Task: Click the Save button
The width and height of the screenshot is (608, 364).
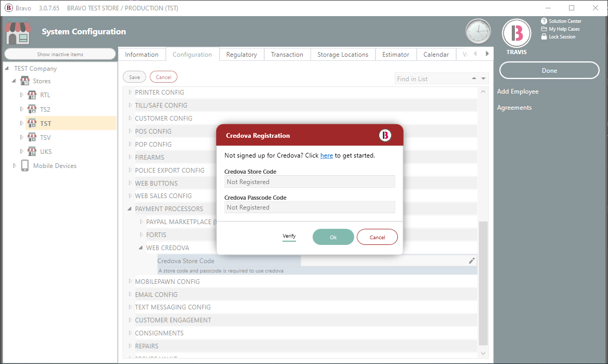Action: [x=135, y=77]
